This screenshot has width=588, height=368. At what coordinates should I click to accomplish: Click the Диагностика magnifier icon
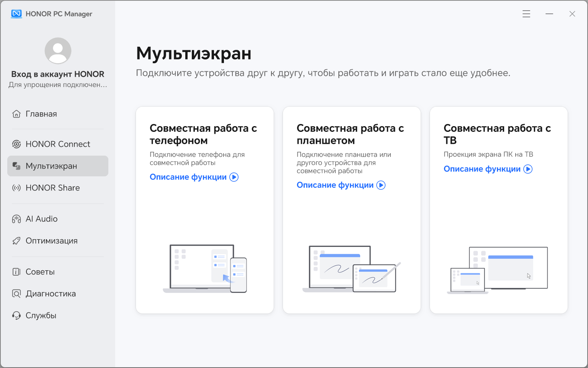click(x=16, y=294)
